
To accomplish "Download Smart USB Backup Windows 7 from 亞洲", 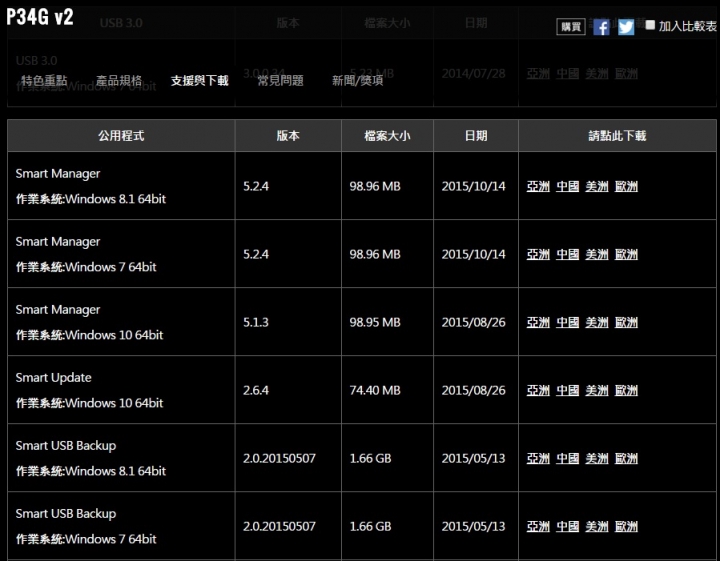I will (x=538, y=526).
